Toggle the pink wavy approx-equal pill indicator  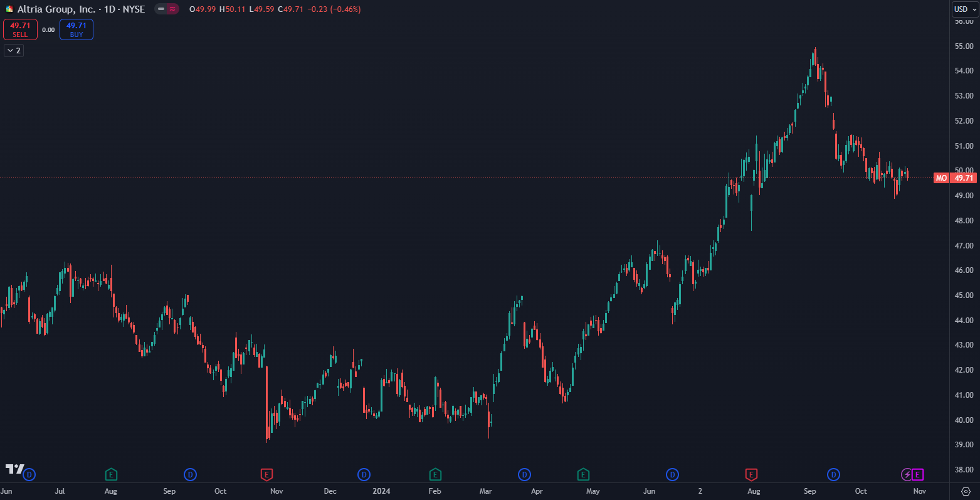click(x=172, y=9)
